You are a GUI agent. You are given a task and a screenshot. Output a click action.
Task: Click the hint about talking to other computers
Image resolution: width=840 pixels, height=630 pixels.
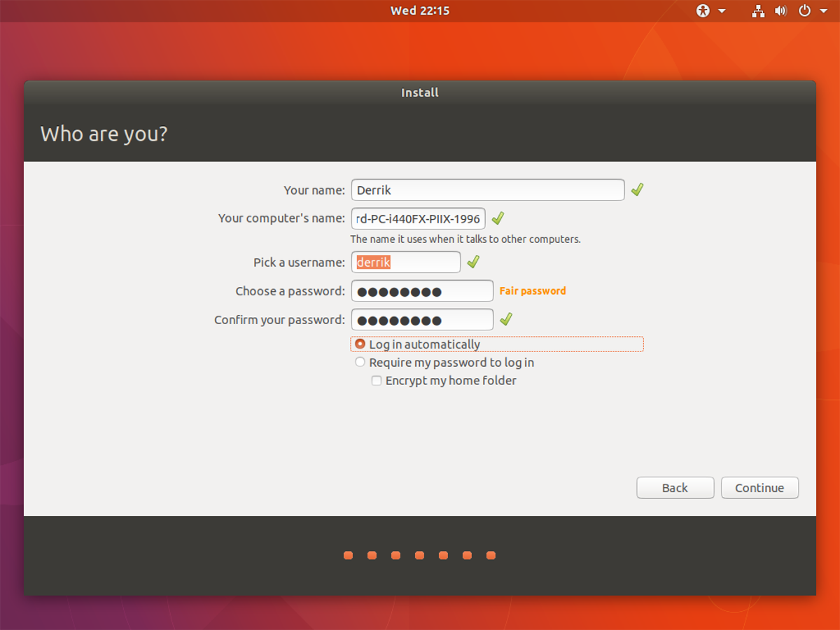click(465, 239)
